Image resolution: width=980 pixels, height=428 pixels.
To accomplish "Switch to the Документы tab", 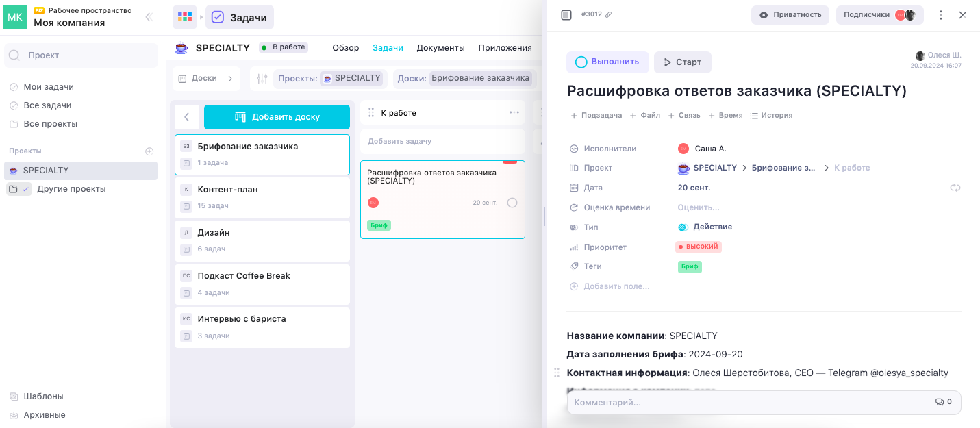I will point(440,48).
